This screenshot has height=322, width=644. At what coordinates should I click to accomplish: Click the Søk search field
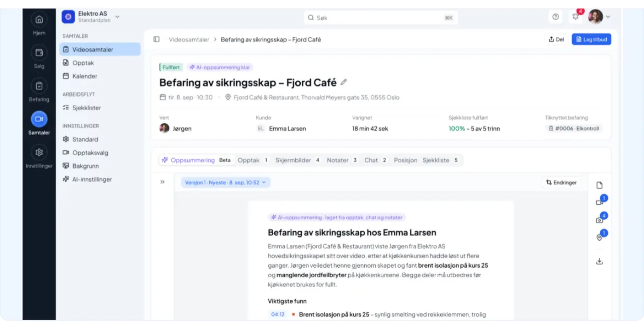tap(380, 17)
